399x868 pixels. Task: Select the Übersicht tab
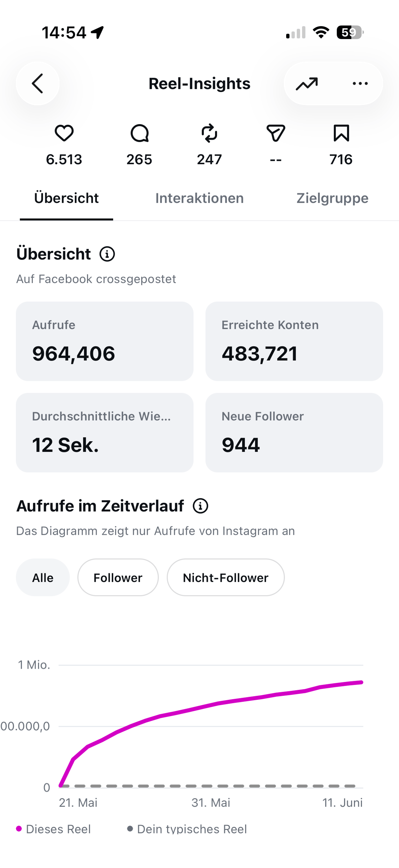click(x=66, y=198)
